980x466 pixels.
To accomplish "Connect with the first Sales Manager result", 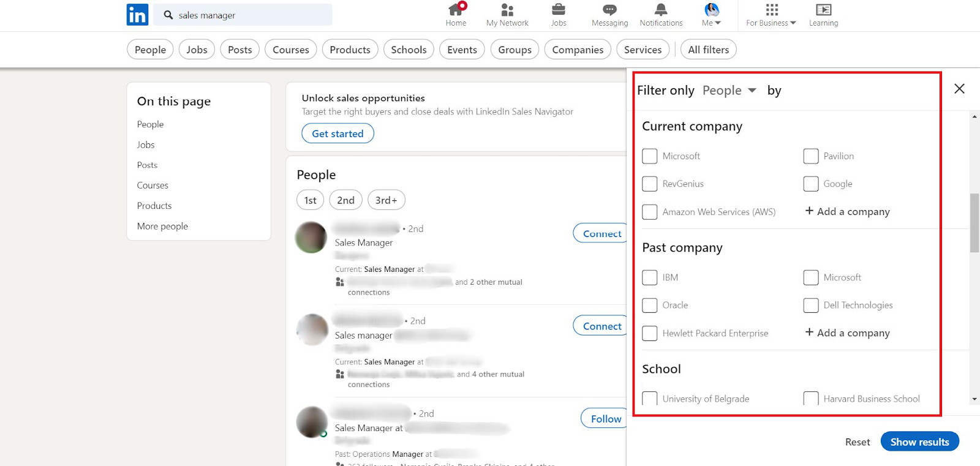I will (600, 233).
